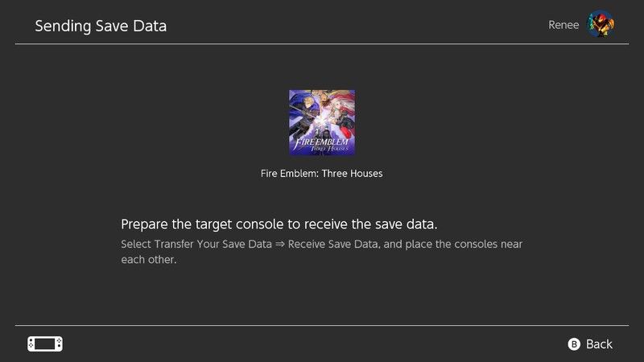Click the Fire Emblem logo on the cover art
This screenshot has height=362, width=644.
[321, 143]
